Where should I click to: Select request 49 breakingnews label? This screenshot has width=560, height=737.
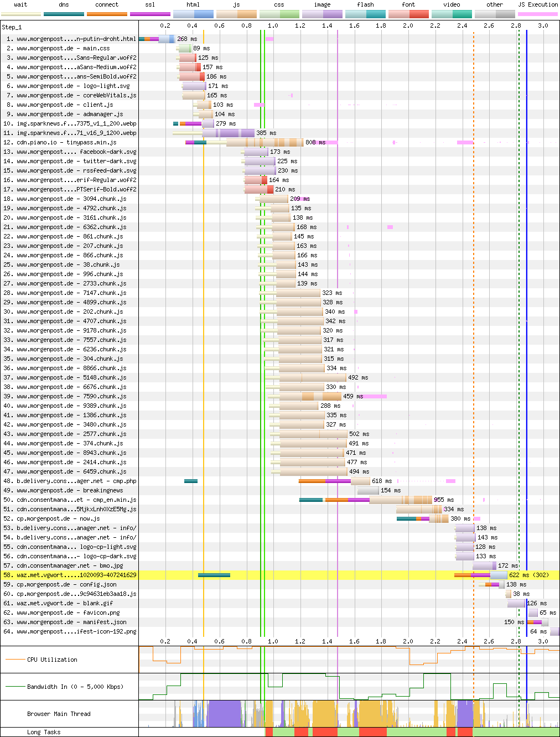coord(70,490)
